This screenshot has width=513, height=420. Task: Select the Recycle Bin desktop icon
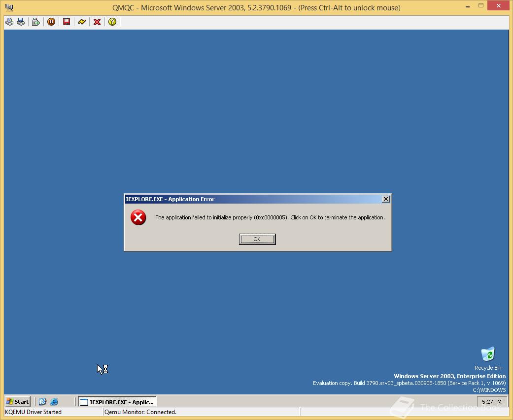coord(488,358)
